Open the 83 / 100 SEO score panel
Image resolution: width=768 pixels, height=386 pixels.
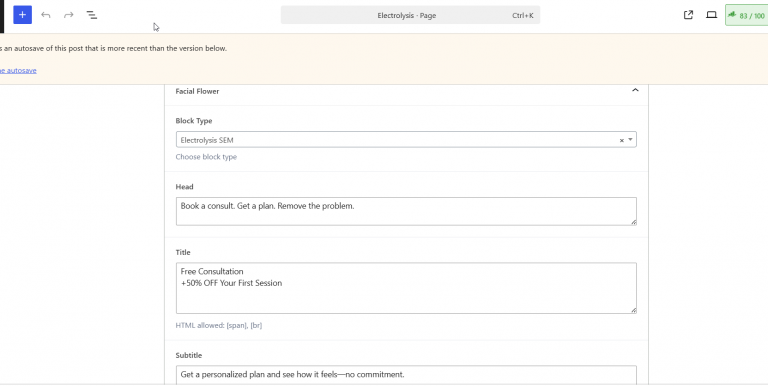coord(747,15)
